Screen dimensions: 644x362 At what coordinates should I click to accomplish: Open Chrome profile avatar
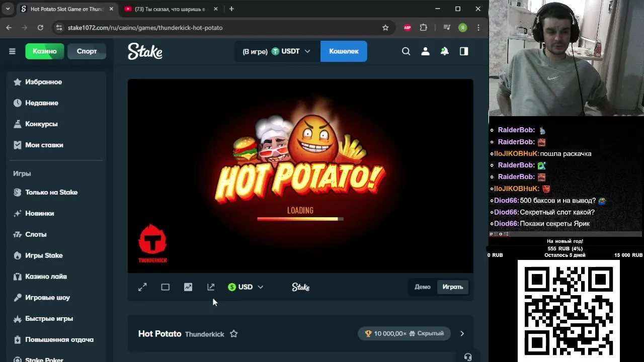pyautogui.click(x=463, y=28)
